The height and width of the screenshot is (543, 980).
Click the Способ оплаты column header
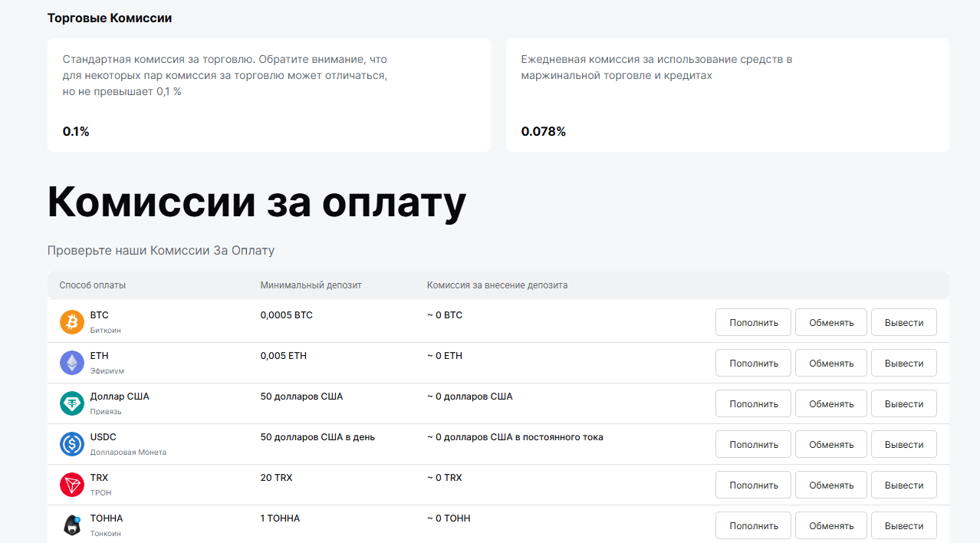[x=93, y=285]
